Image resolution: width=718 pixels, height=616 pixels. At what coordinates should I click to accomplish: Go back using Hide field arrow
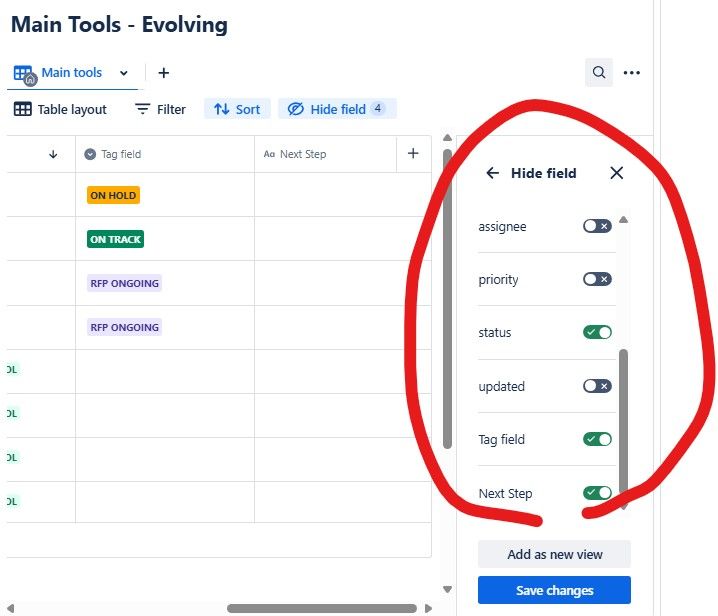(x=492, y=173)
